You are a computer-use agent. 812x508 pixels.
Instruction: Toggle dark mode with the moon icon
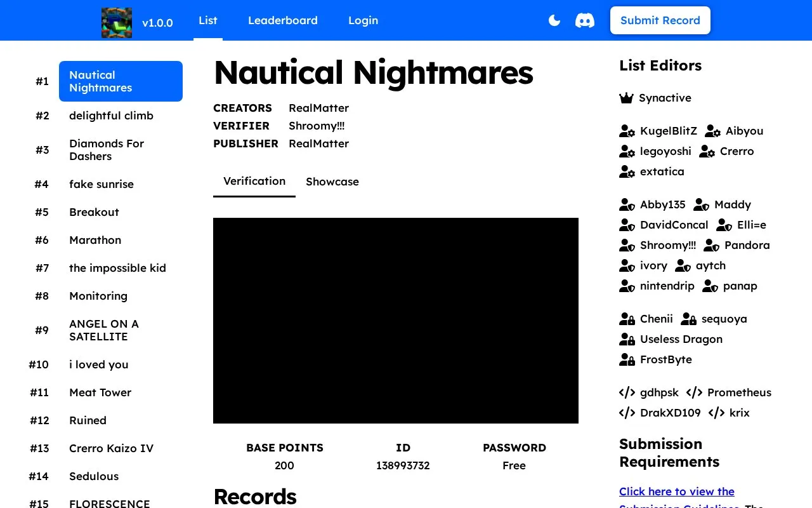point(554,20)
